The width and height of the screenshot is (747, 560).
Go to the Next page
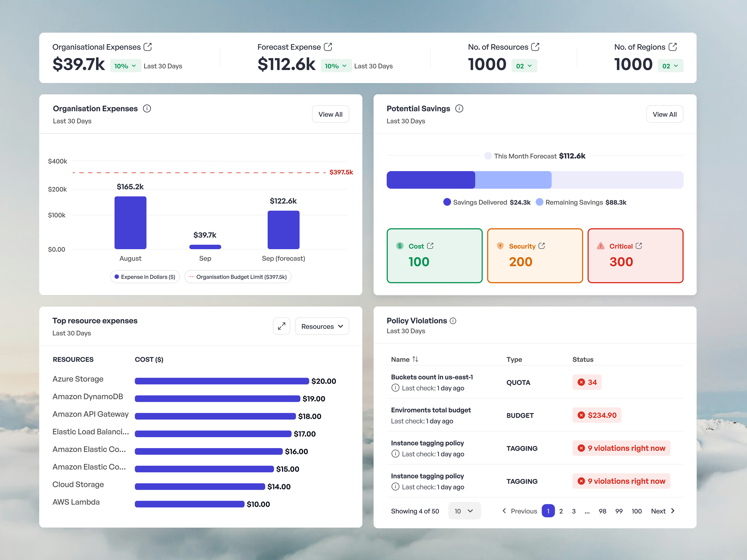(662, 511)
